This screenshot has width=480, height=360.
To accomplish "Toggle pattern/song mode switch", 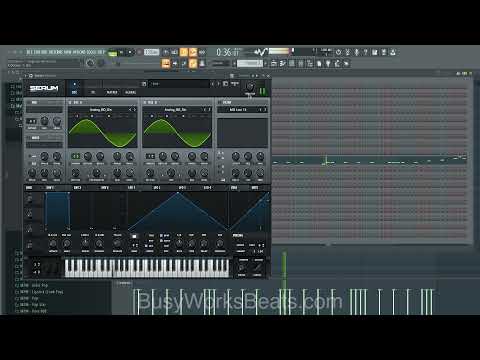I will (113, 53).
